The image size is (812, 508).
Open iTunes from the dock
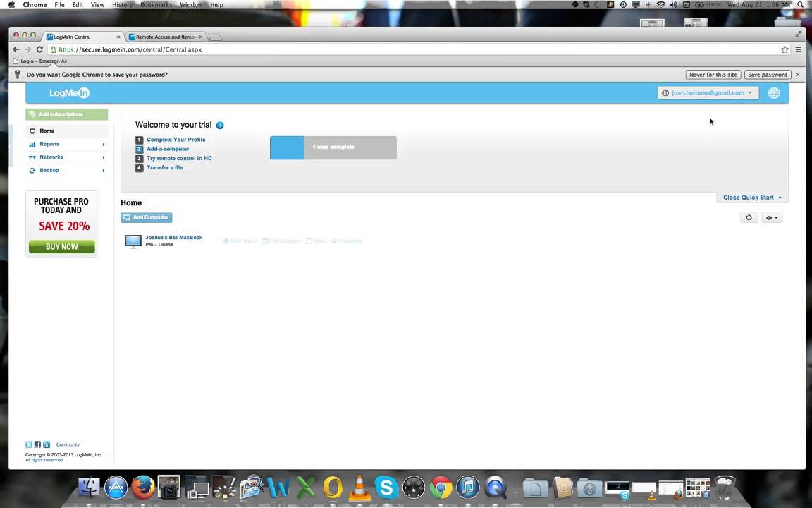(468, 488)
